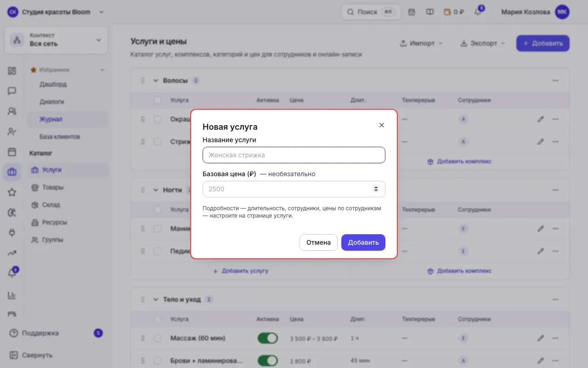588x368 pixels.
Task: Open Товары in catalog
Action: pos(68,187)
